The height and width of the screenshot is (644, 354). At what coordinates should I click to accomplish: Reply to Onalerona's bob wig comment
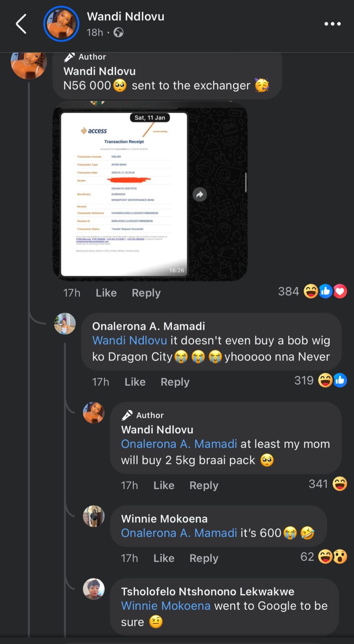click(x=175, y=382)
